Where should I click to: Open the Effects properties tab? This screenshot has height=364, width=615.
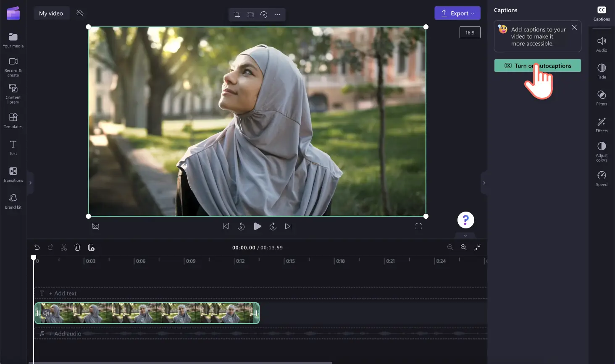(x=602, y=125)
